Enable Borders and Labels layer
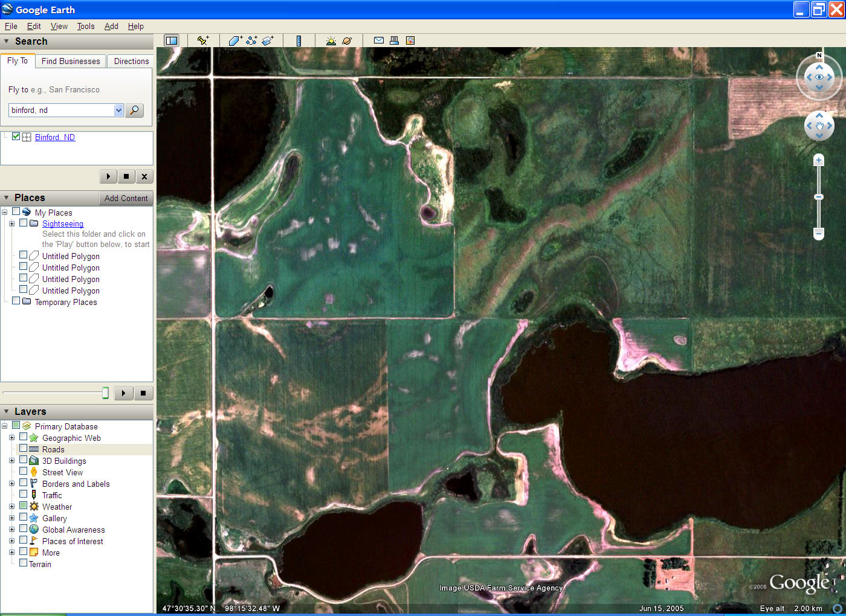 coord(23,483)
